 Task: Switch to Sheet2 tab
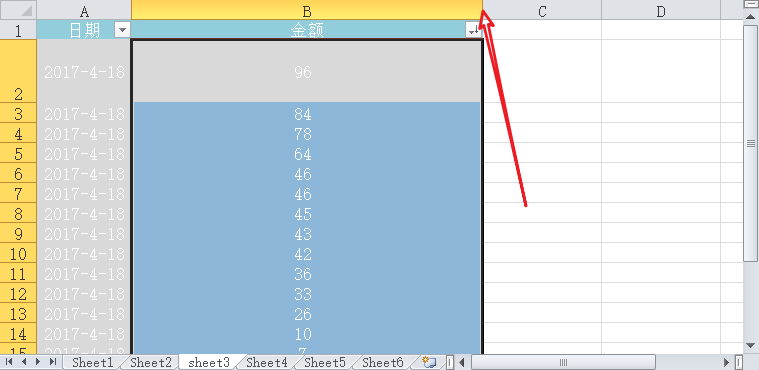tap(151, 362)
